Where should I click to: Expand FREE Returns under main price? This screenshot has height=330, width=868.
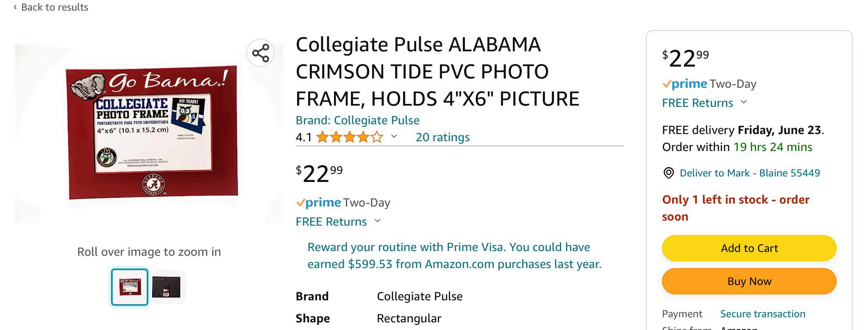378,221
